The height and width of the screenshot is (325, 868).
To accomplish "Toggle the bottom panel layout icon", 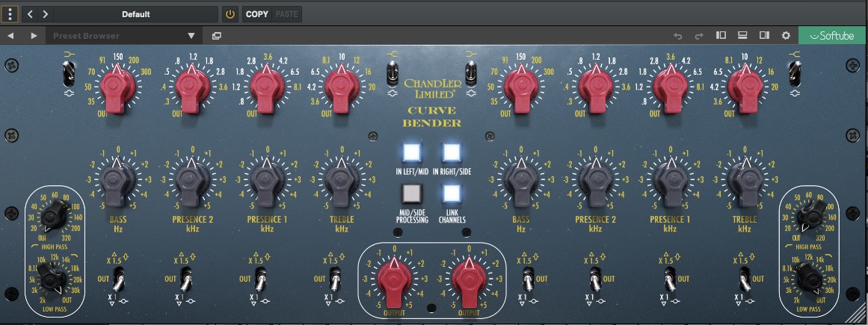I will click(x=742, y=35).
